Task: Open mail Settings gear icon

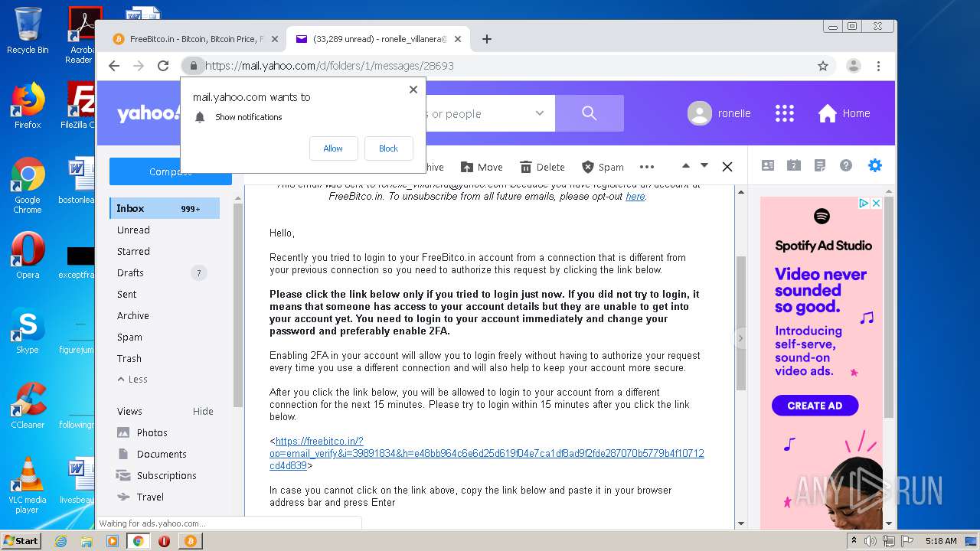Action: pyautogui.click(x=874, y=165)
